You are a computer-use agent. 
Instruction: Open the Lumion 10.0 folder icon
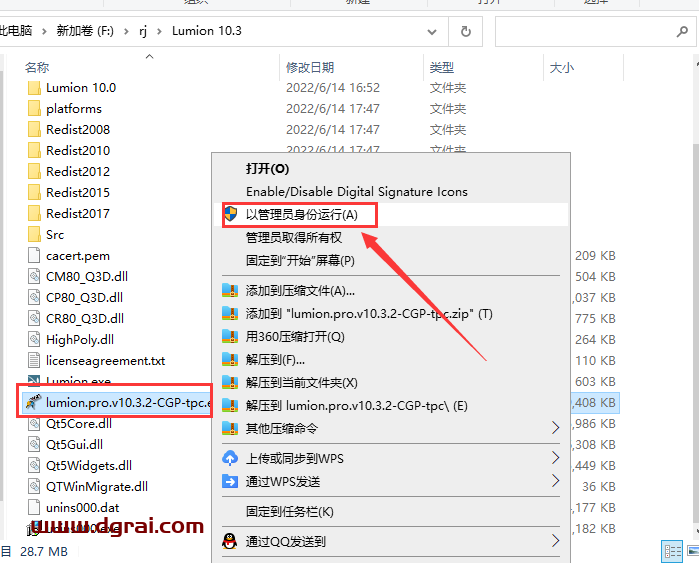(x=34, y=88)
